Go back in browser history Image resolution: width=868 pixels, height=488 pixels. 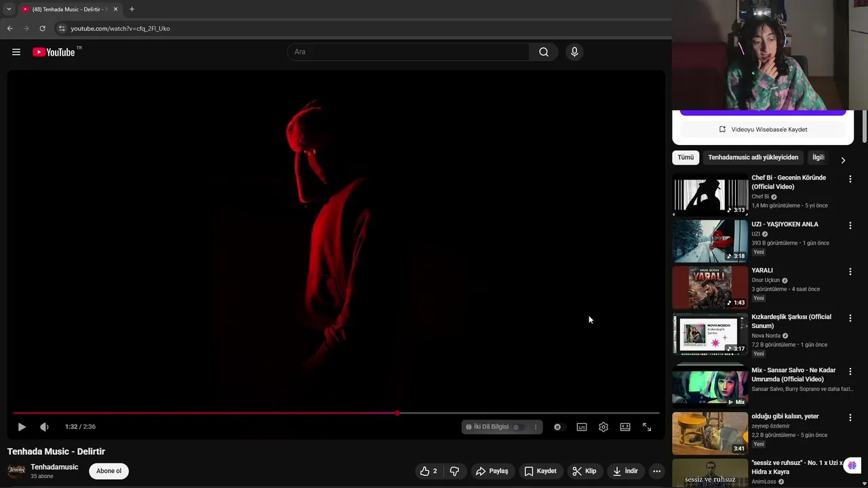coord(9,28)
